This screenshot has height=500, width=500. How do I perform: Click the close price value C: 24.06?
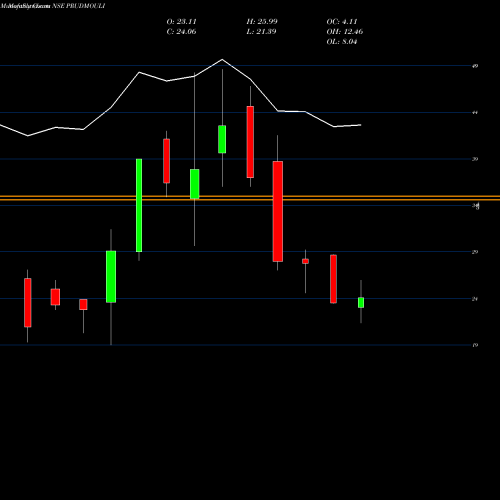tap(182, 31)
